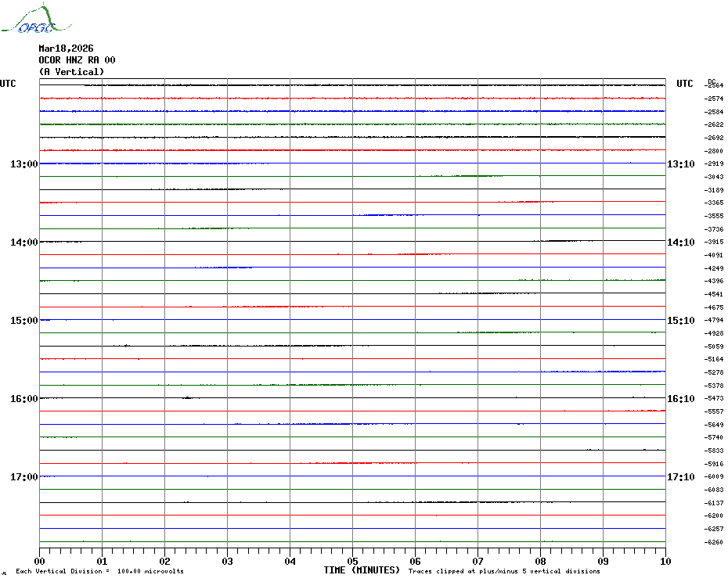728x582 pixels.
Task: Click the 17:10 time marker on right axis
Action: (680, 477)
